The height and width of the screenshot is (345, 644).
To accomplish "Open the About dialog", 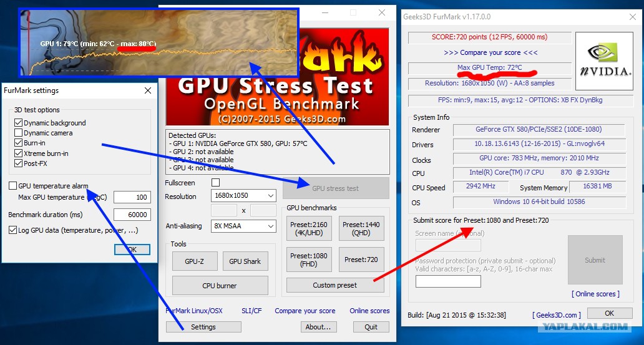I will [318, 327].
